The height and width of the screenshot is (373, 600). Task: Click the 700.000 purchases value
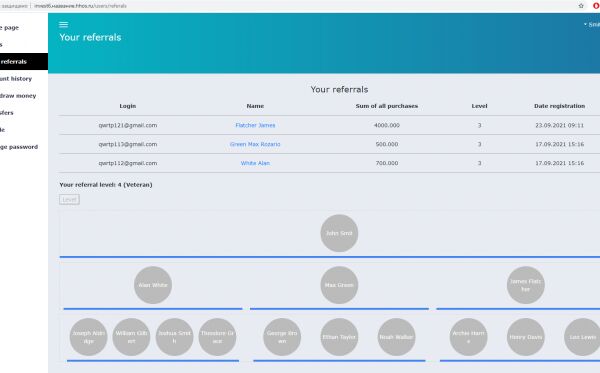pos(386,163)
